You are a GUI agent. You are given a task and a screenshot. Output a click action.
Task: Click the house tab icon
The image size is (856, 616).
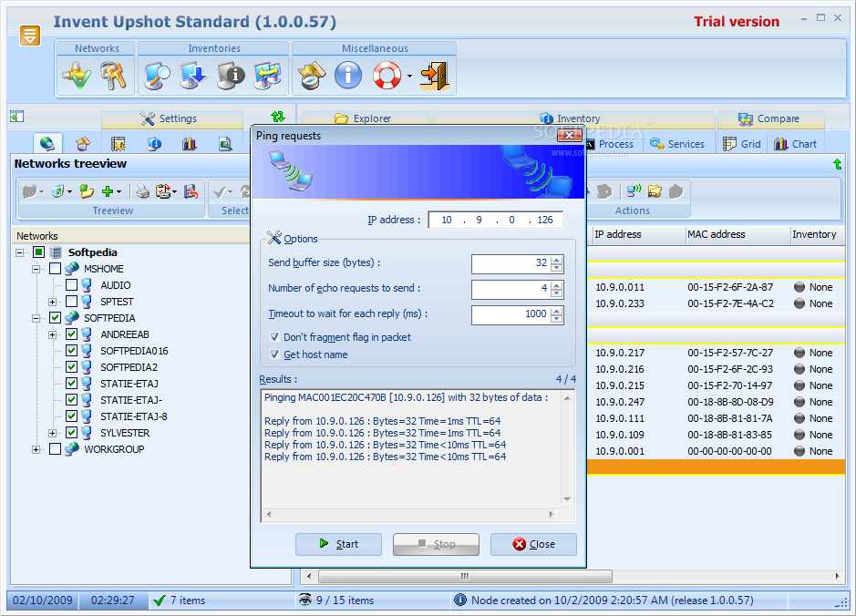(x=83, y=144)
